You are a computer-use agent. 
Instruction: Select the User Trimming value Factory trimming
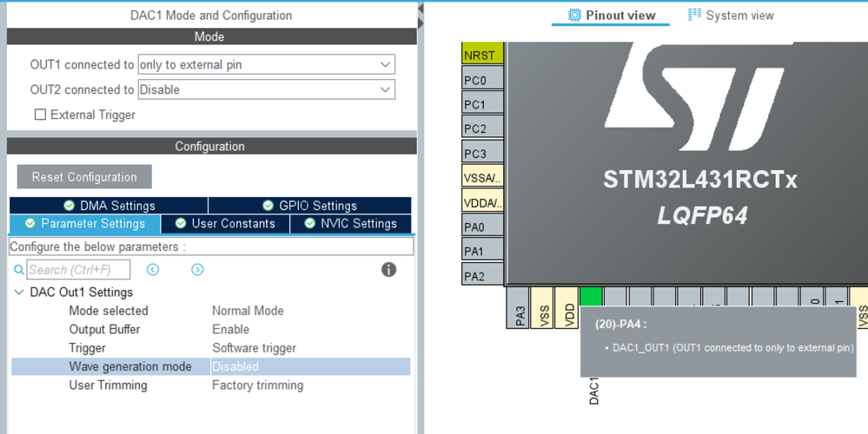pyautogui.click(x=258, y=385)
